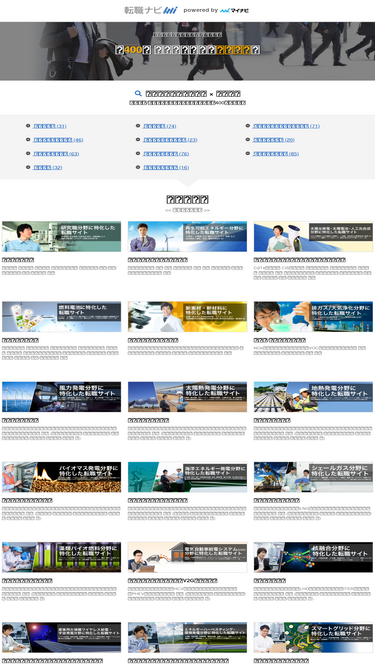
Task: Click the title link under the 地熱発電 banner
Action: click(x=272, y=420)
